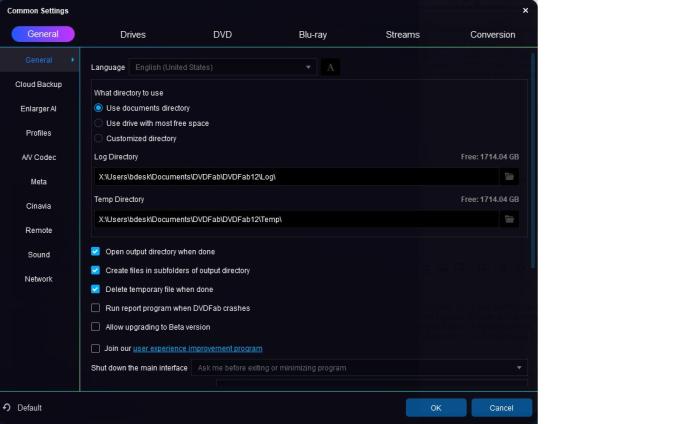Browse folder for Log Directory
The image size is (700, 424).
[509, 177]
